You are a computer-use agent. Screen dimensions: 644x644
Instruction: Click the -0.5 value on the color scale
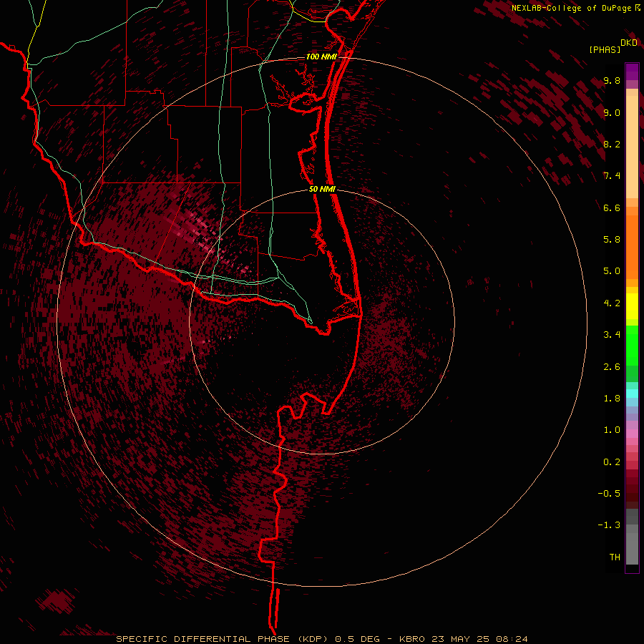pyautogui.click(x=609, y=494)
